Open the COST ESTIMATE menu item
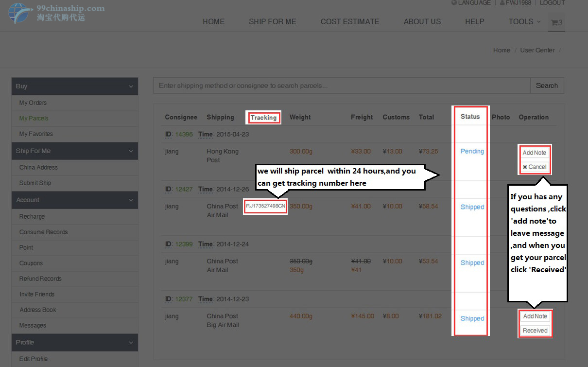 pos(349,21)
